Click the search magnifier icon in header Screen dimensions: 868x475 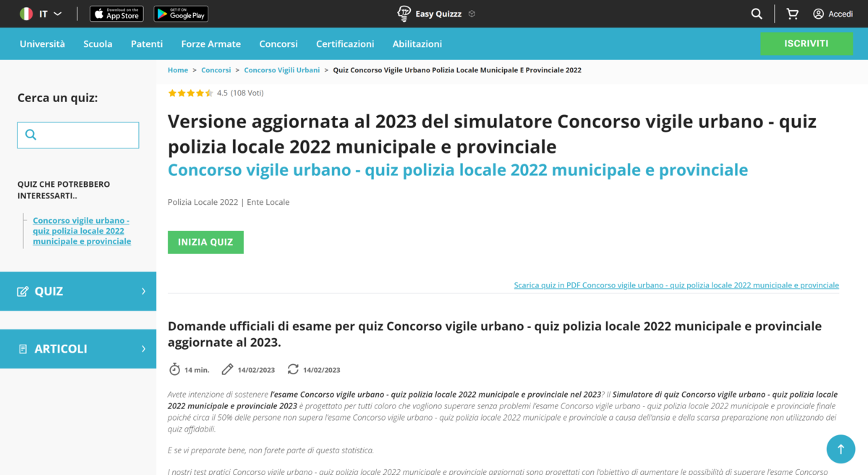757,14
